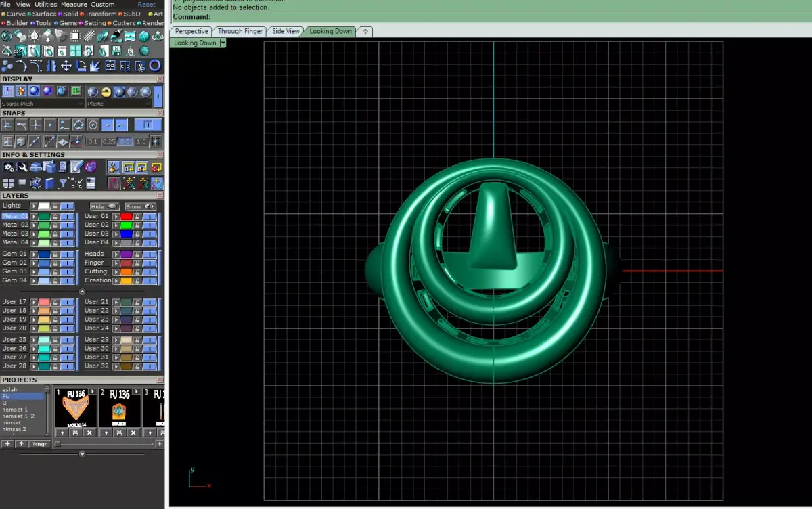Screen dimensions: 812x509
Task: Switch to the Through Finger tab
Action: (x=240, y=31)
